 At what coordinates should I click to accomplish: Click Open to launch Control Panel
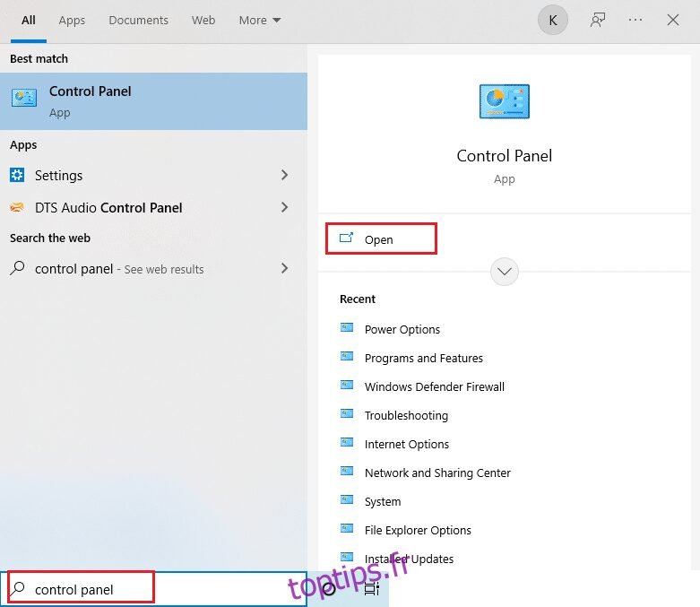click(x=379, y=239)
